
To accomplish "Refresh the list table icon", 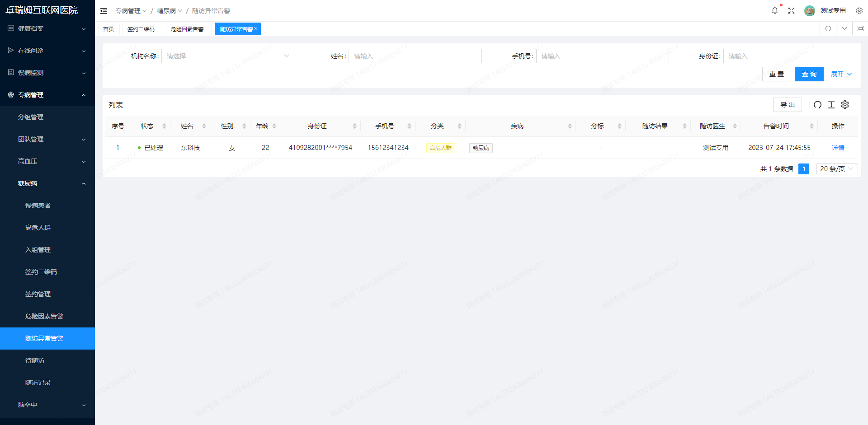I will tap(817, 105).
